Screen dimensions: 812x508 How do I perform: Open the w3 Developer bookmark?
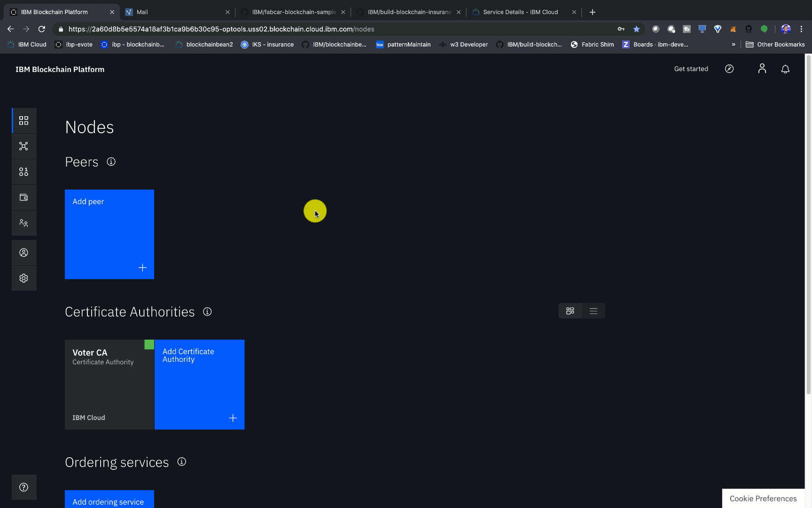463,45
